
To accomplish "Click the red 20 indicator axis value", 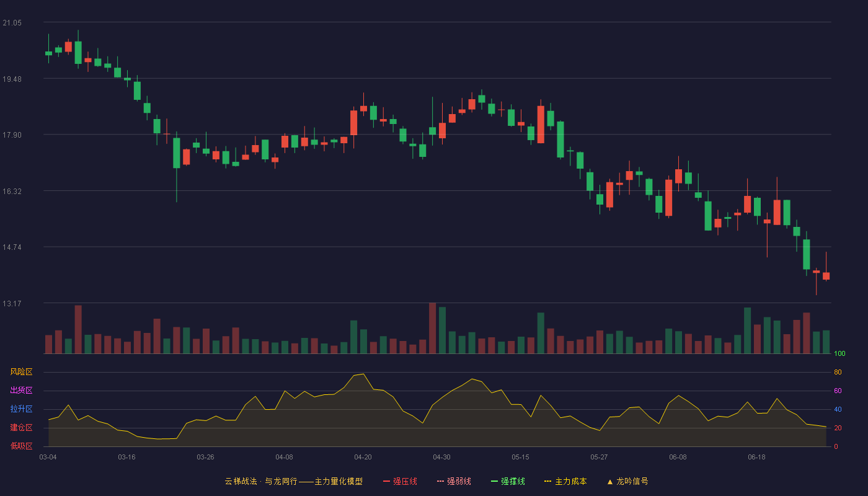I will [x=838, y=428].
